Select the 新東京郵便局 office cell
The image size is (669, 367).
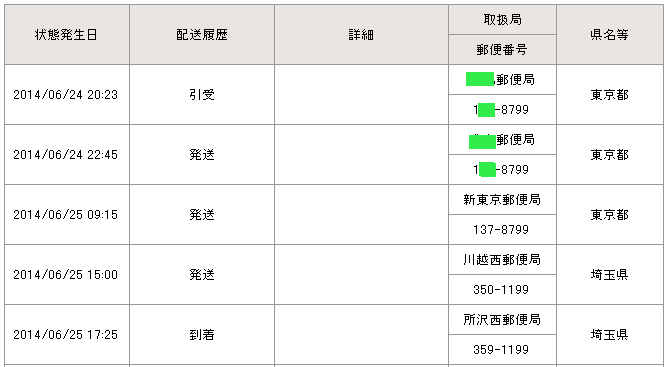coord(502,200)
